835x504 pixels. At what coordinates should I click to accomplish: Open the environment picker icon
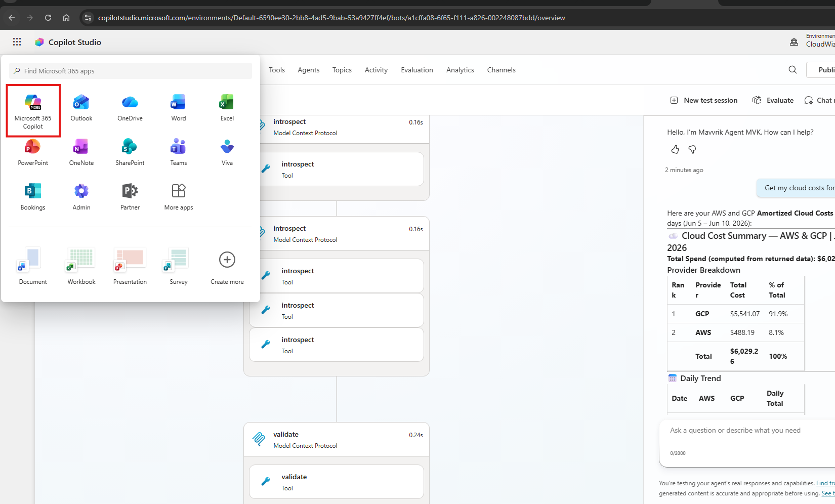tap(794, 42)
